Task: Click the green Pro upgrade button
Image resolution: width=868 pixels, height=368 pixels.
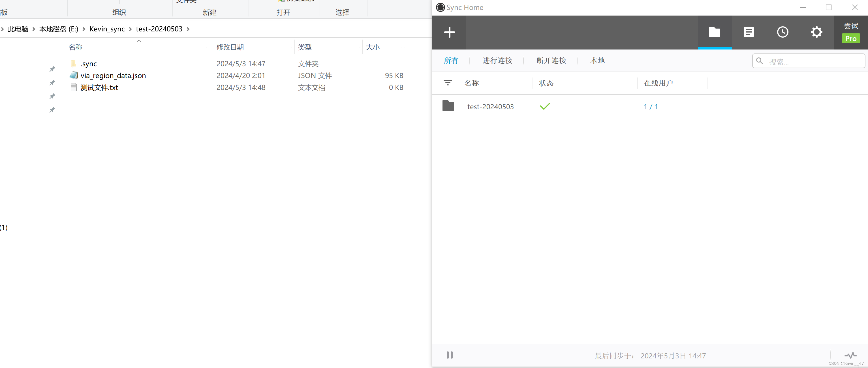Action: (850, 38)
